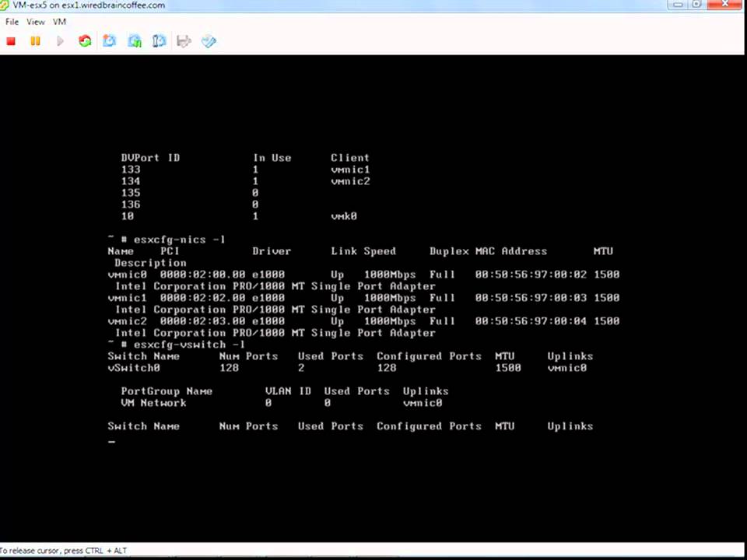
Task: Click the Suspend VM pause icon
Action: tap(35, 41)
